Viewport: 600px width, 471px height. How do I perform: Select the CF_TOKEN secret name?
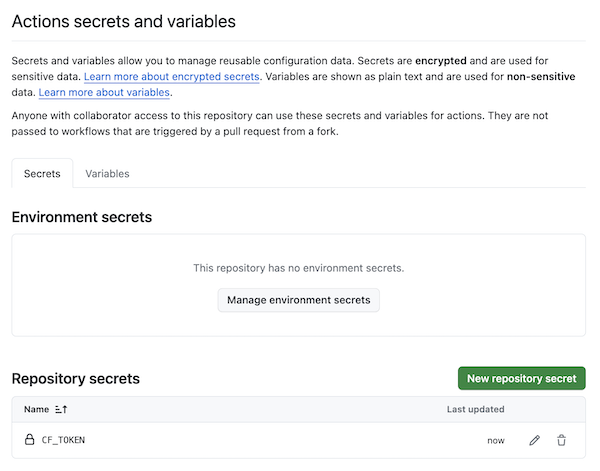(x=63, y=440)
